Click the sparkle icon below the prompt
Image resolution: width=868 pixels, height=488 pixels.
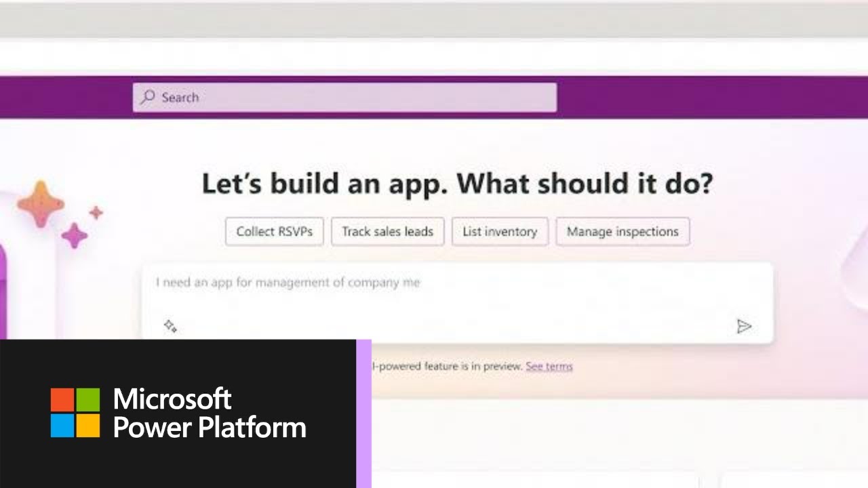tap(170, 326)
